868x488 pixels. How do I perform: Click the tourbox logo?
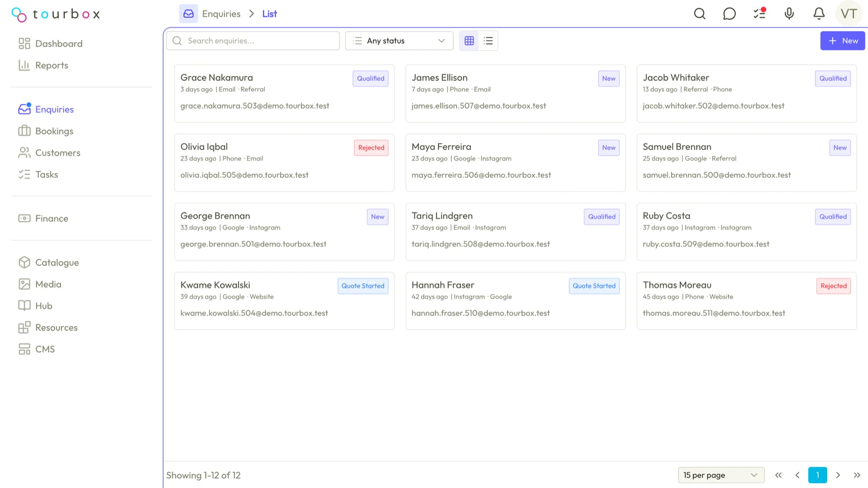coord(56,14)
